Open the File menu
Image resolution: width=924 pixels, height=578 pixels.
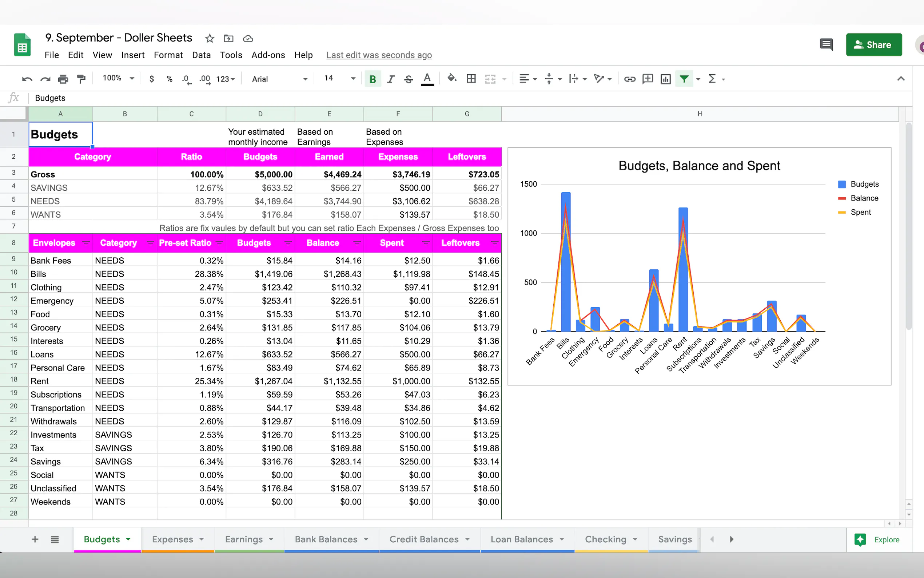tap(52, 55)
